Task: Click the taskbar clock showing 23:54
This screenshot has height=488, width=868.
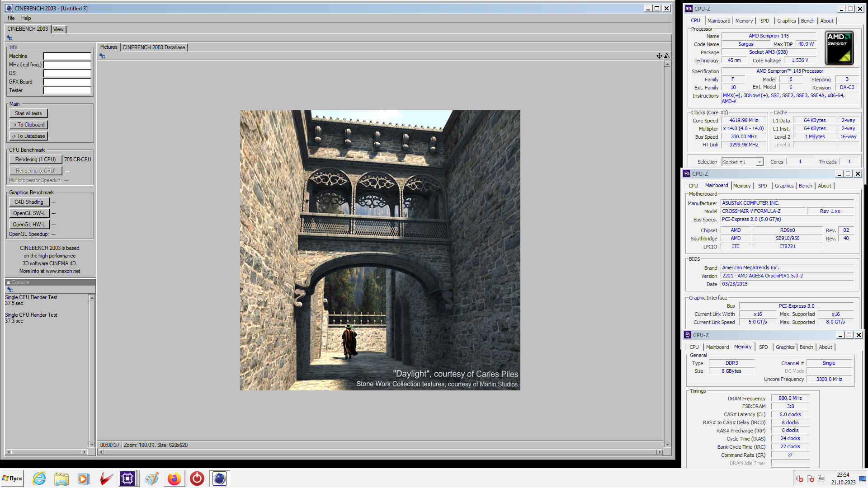Action: pyautogui.click(x=843, y=475)
